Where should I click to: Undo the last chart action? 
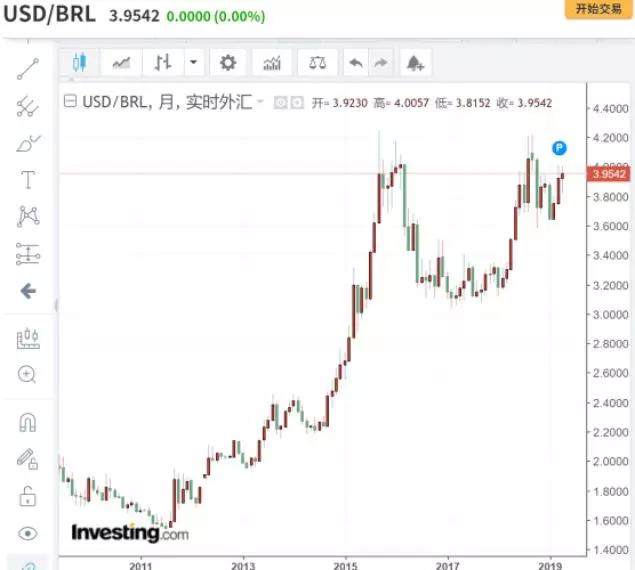pyautogui.click(x=355, y=63)
